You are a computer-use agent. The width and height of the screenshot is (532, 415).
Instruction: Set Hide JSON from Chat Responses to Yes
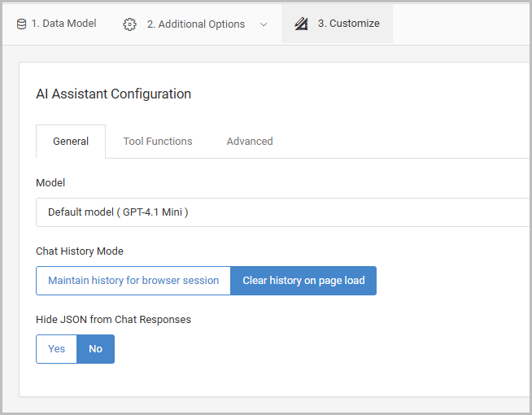click(x=56, y=349)
